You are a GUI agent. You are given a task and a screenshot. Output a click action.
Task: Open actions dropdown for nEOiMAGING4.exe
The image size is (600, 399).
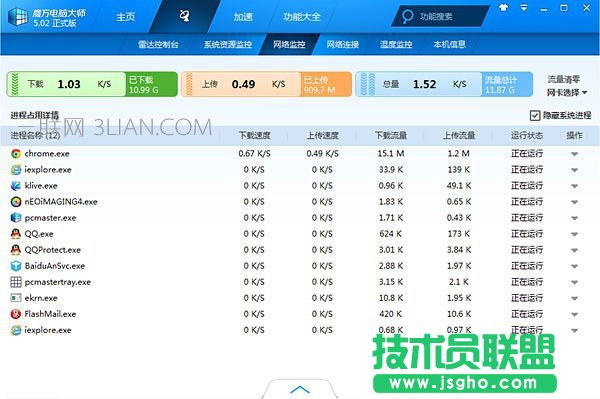tap(574, 202)
